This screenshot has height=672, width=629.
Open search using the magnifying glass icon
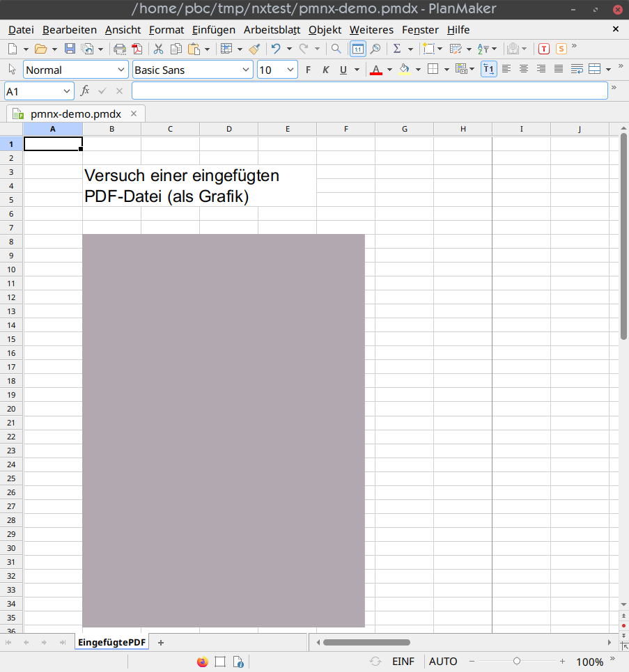point(336,49)
